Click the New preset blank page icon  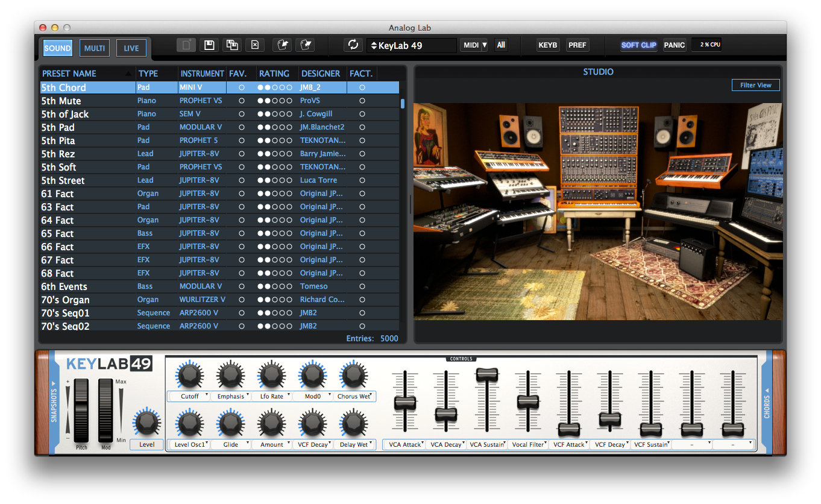click(x=186, y=45)
